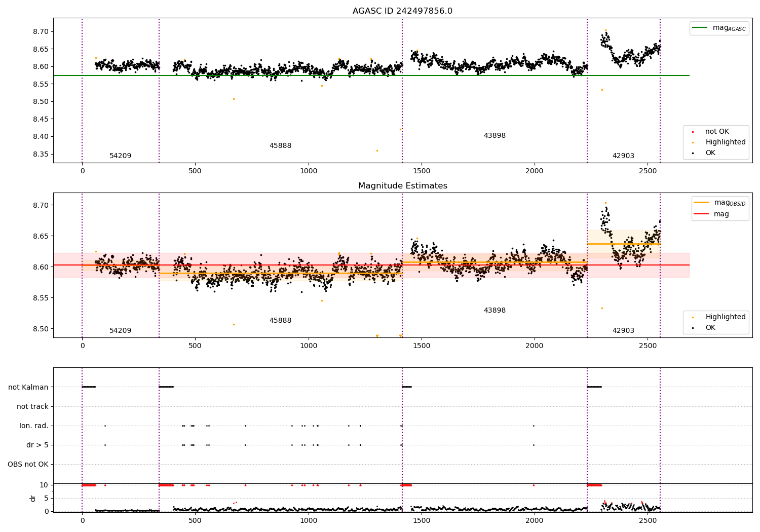Click the 'OBS not OK' axis label
This screenshot has height=532, width=760.
click(x=28, y=464)
